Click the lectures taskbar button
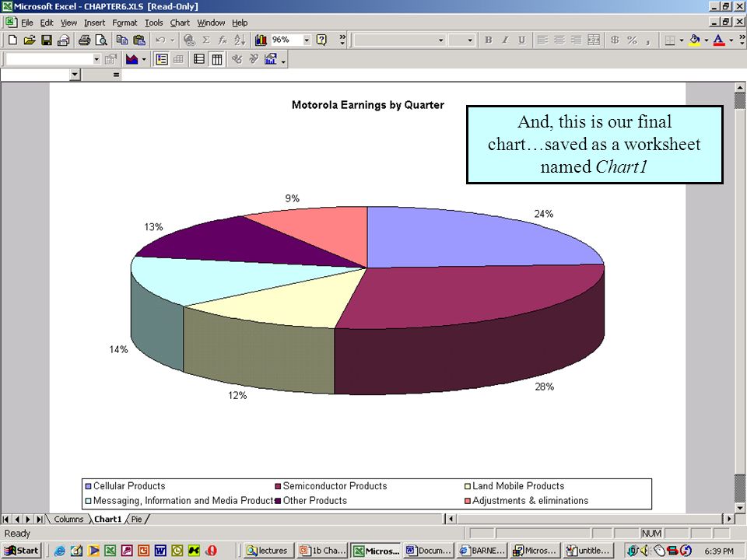The width and height of the screenshot is (747, 560). [267, 551]
